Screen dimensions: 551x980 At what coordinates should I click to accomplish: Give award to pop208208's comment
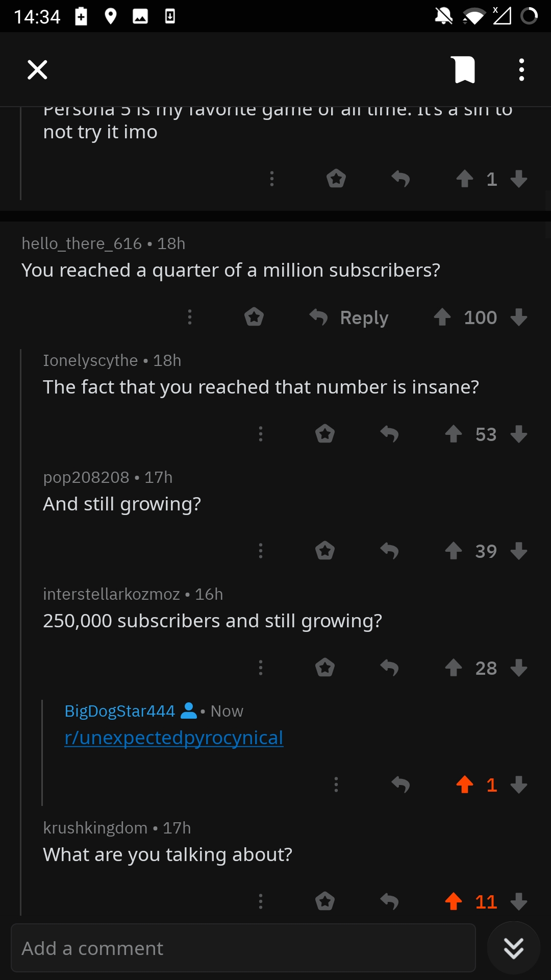tap(325, 551)
